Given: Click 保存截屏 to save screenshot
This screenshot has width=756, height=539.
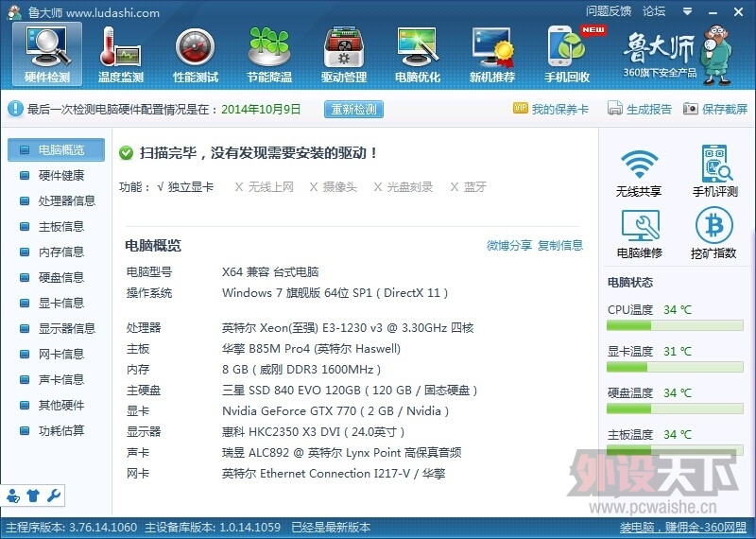Looking at the screenshot, I should [715, 109].
